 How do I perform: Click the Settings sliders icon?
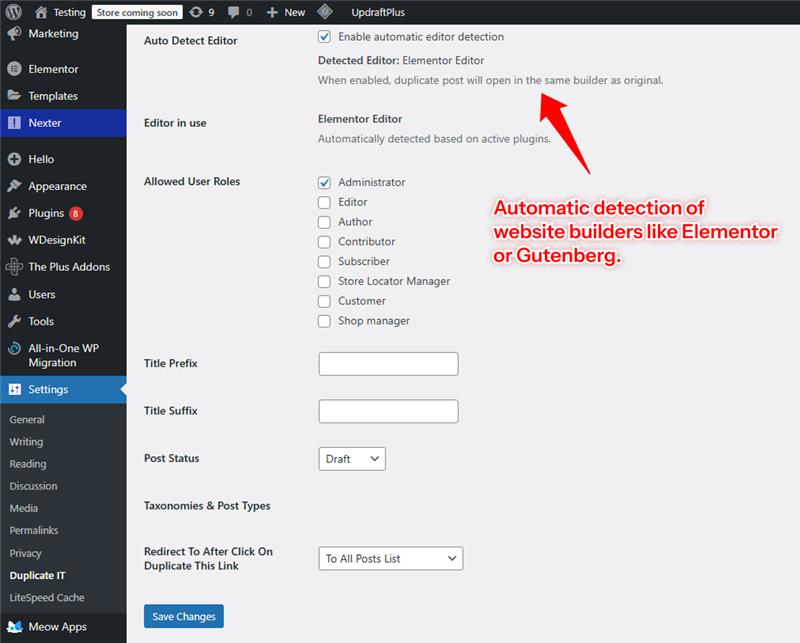click(14, 389)
